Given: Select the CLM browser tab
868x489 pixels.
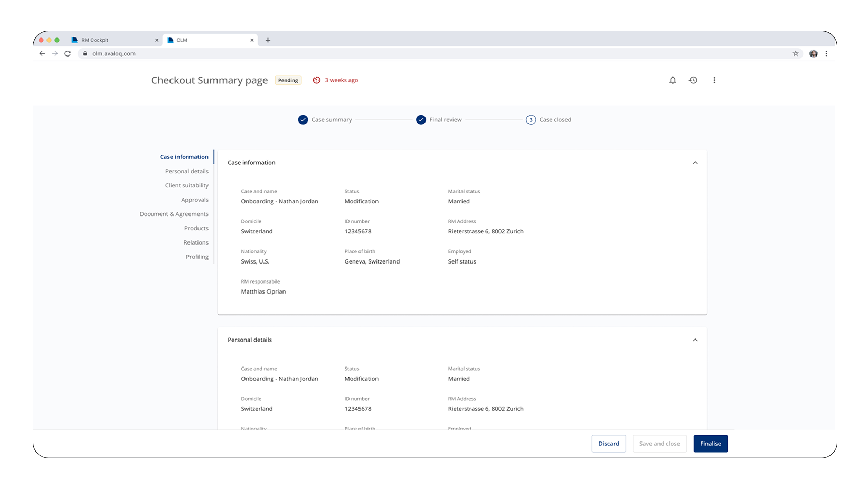Looking at the screenshot, I should (x=210, y=40).
